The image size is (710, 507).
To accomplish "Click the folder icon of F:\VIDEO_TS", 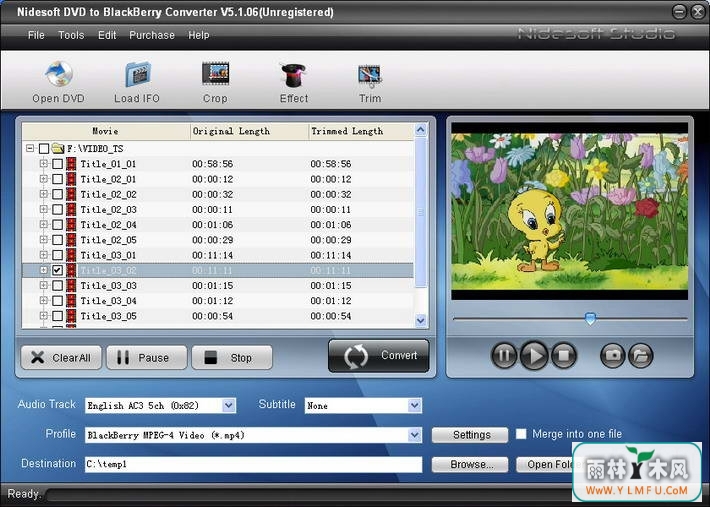I will point(58,148).
